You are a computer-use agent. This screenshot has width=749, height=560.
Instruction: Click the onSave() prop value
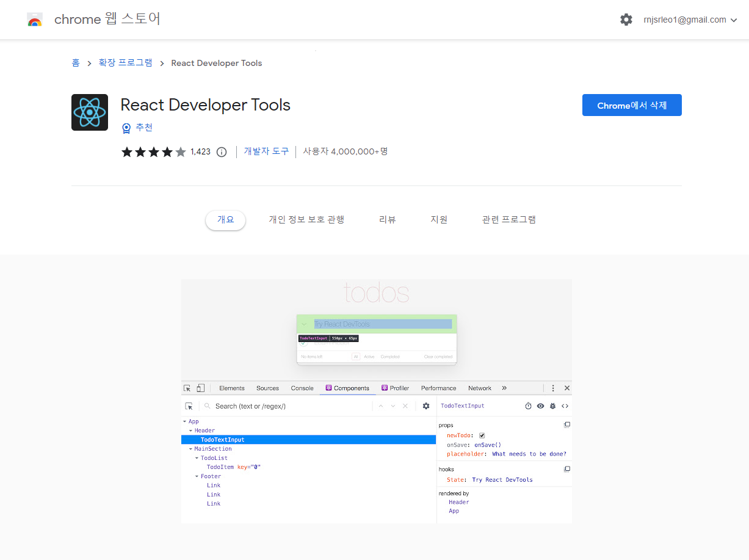488,445
